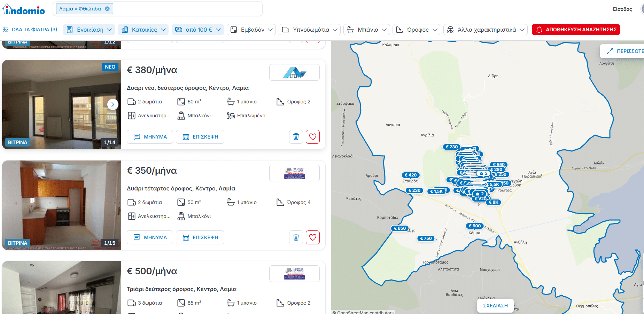This screenshot has height=314, width=644.
Task: Hide the €350 listing using trash icon
Action: point(296,237)
